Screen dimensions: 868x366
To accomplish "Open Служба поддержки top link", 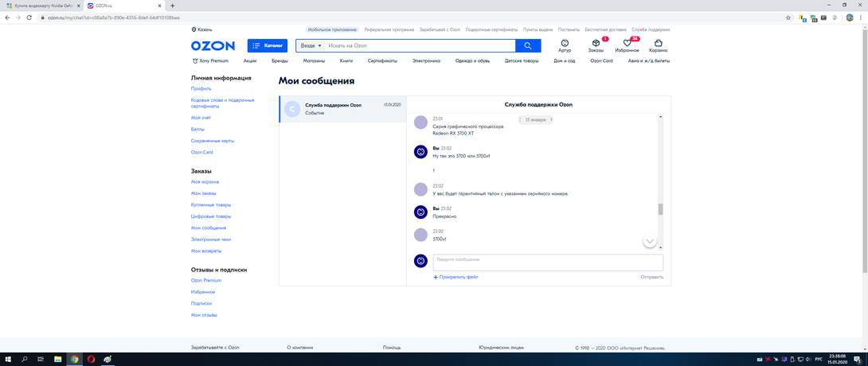I will point(651,29).
